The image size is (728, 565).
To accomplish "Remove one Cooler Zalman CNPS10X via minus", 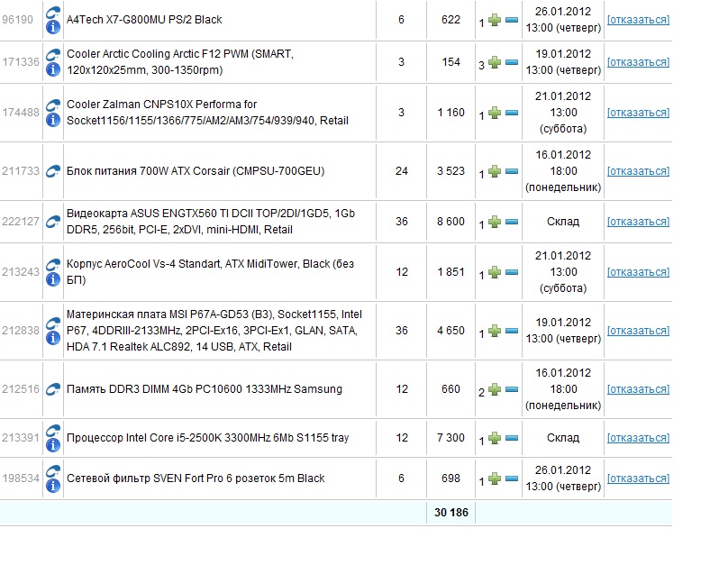I will (x=512, y=113).
